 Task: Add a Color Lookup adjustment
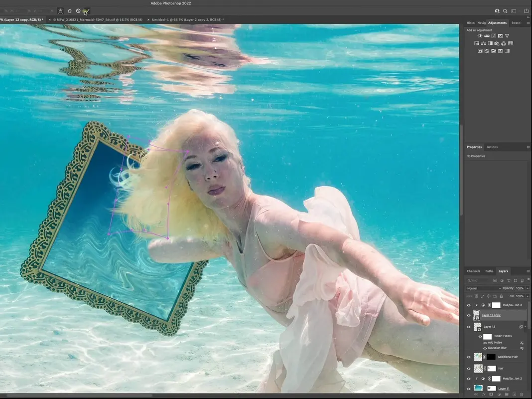511,43
